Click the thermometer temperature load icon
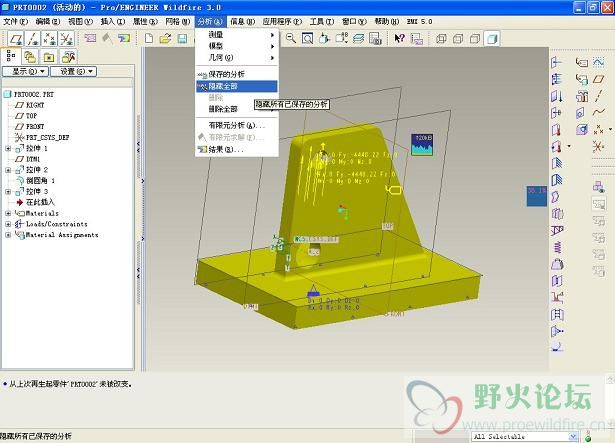Image resolution: width=615 pixels, height=443 pixels. 557,129
